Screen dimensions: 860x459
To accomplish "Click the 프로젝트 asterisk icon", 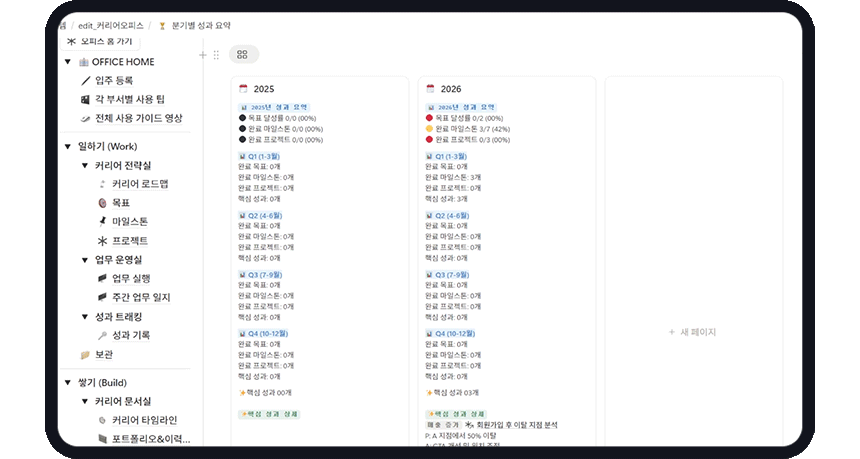I will pyautogui.click(x=102, y=241).
